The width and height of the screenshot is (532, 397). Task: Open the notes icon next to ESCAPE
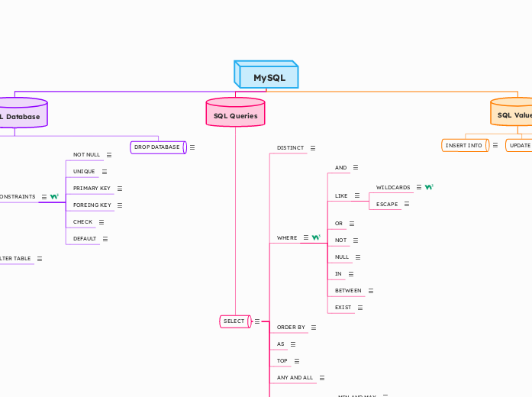point(407,205)
